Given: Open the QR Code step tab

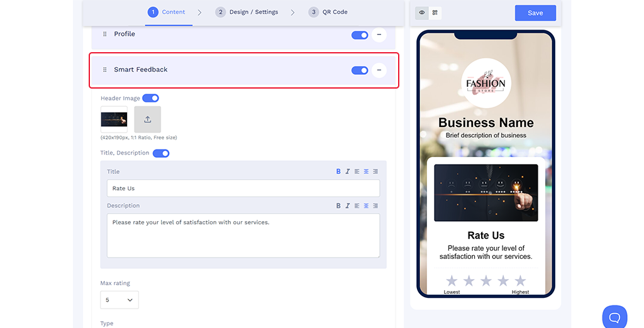Looking at the screenshot, I should (328, 12).
